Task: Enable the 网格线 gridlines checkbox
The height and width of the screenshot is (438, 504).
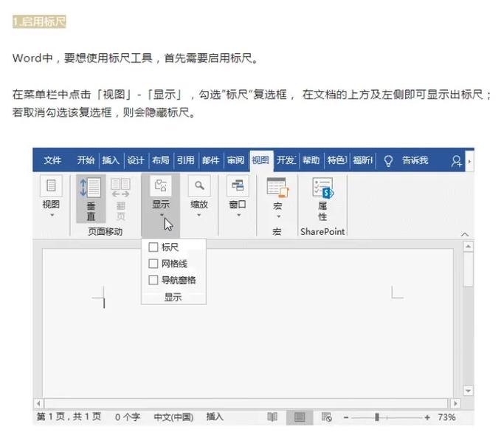Action: pos(153,264)
